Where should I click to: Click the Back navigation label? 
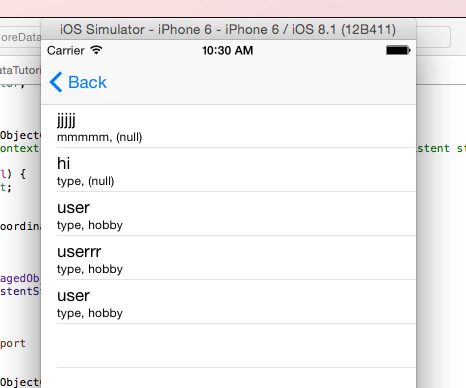87,82
